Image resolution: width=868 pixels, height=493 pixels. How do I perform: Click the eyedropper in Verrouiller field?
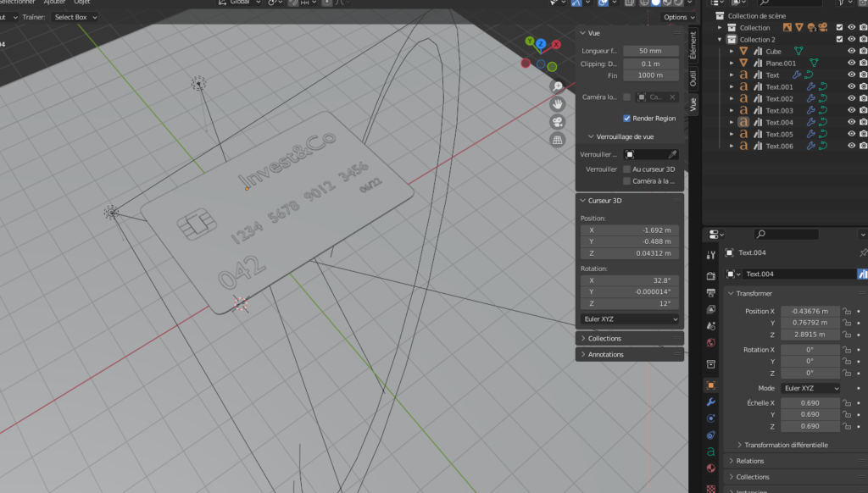pos(672,154)
